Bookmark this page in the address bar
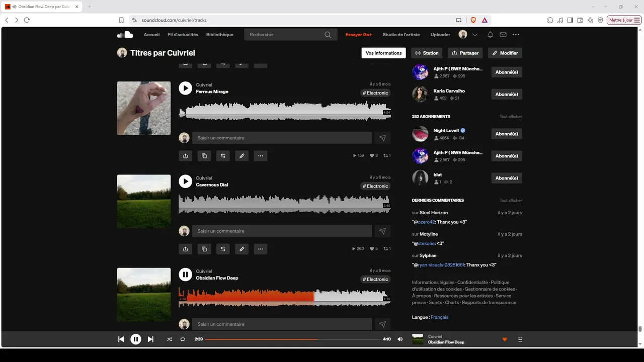This screenshot has width=644, height=362. point(121,20)
